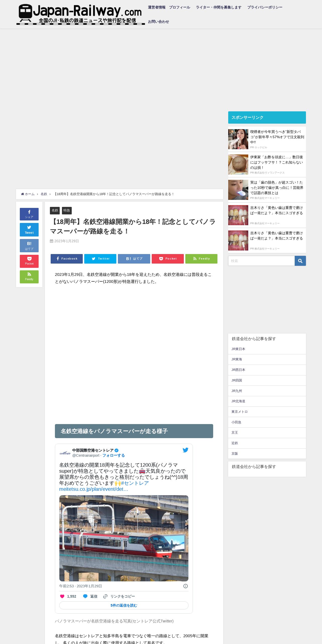
Task: Click the sidebar はてブ bookmark button
Action: (x=29, y=246)
